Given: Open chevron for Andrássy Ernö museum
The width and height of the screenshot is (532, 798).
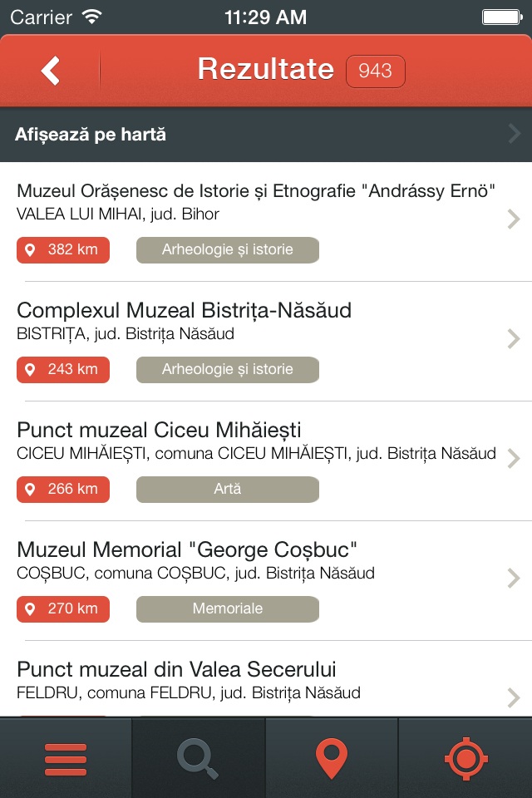Looking at the screenshot, I should click(x=514, y=219).
